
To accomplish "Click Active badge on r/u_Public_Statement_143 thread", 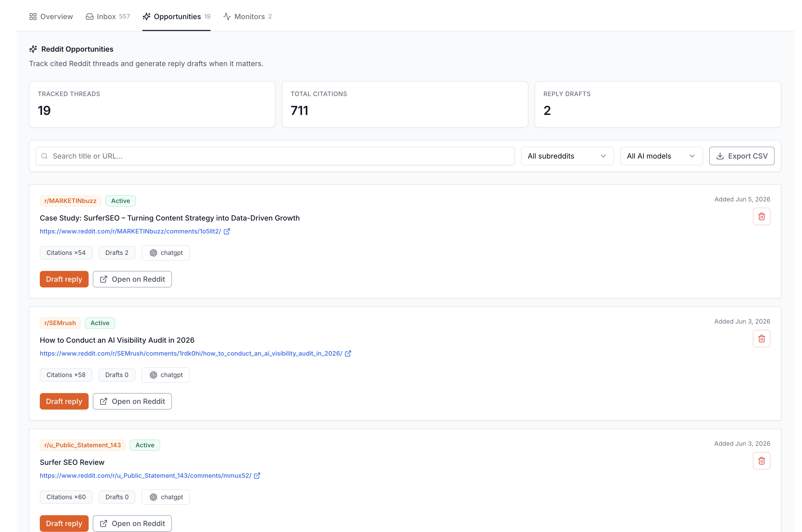I will (x=145, y=445).
